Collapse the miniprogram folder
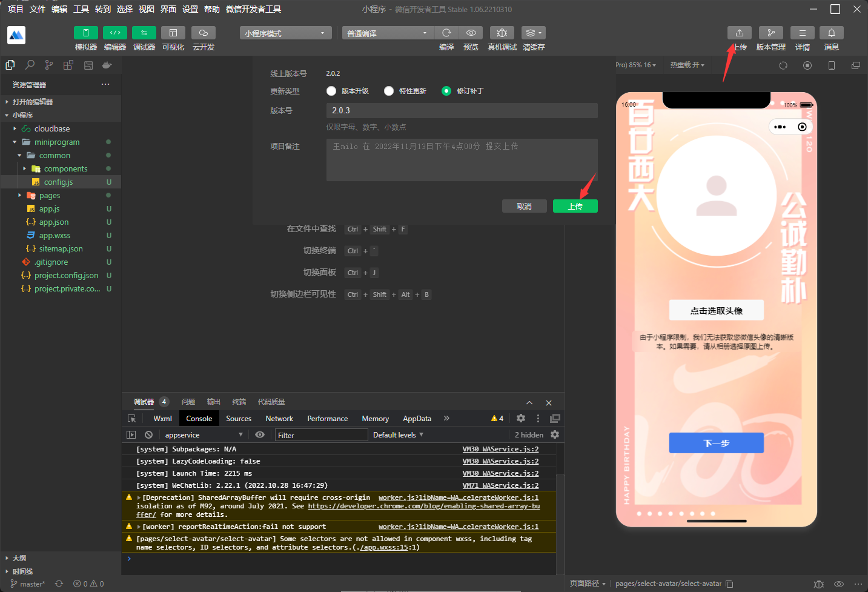 click(x=61, y=142)
